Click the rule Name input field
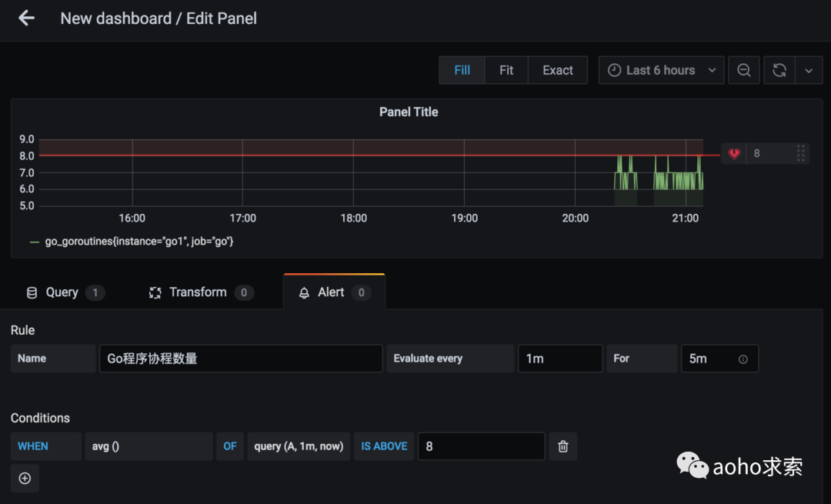 [x=240, y=359]
